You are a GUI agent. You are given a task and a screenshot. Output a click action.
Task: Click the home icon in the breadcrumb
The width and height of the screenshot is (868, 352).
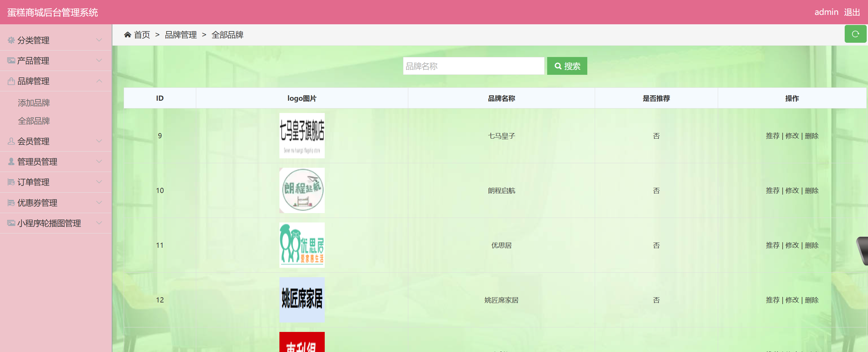[127, 34]
